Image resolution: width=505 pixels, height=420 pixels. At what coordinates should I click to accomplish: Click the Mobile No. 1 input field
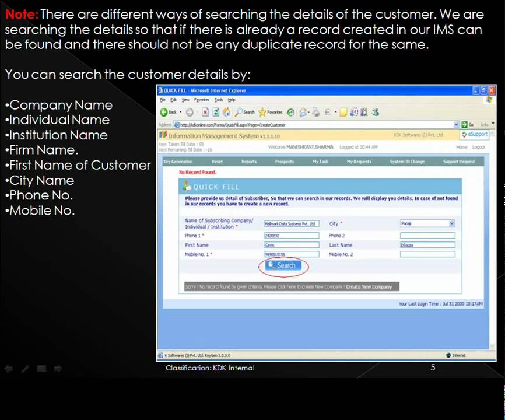coord(292,254)
